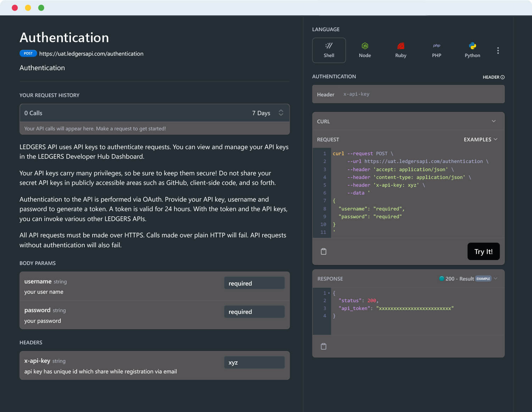Click the "username": "required" code line
Viewport: 532px width, 412px height.
pyautogui.click(x=371, y=209)
